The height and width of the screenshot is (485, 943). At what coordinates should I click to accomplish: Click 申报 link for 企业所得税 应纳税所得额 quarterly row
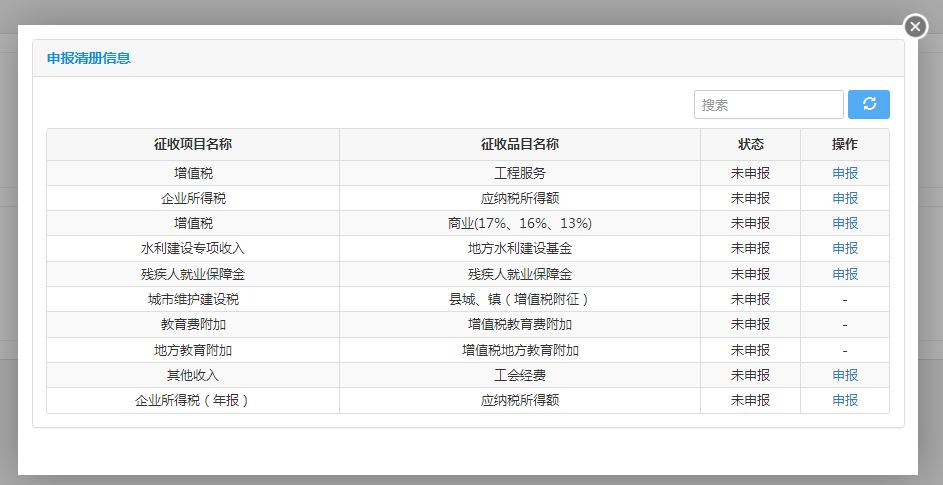pyautogui.click(x=845, y=199)
